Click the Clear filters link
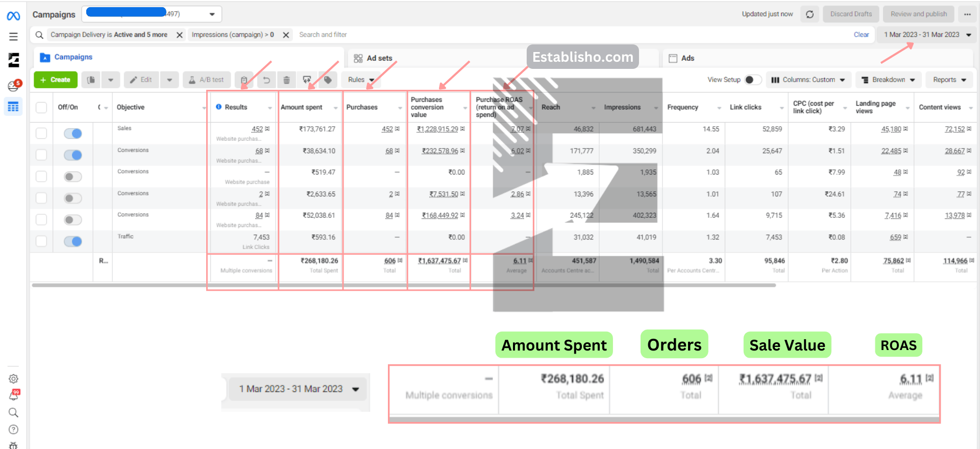Screen dimensions: 980x449 click(861, 35)
